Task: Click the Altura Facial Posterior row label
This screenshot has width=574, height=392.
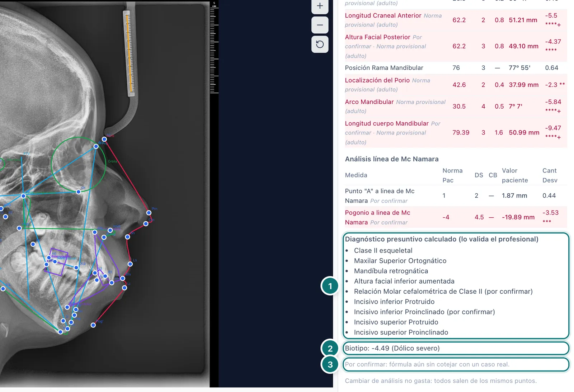Action: click(x=377, y=37)
